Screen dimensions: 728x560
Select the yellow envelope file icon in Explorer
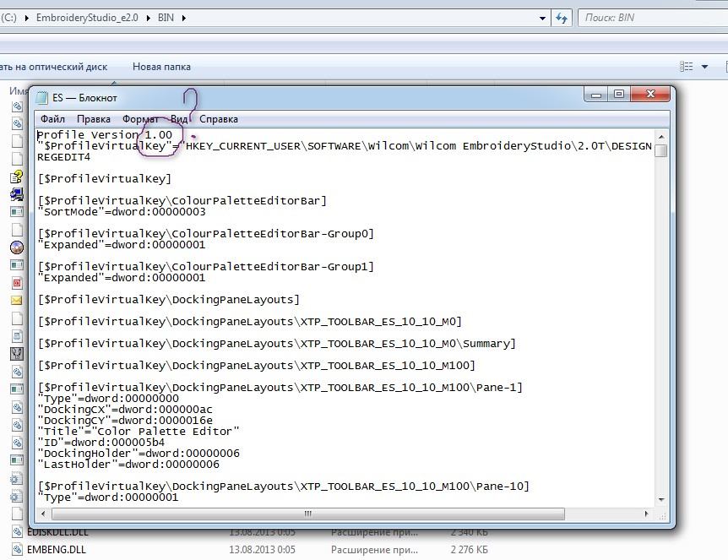(17, 301)
